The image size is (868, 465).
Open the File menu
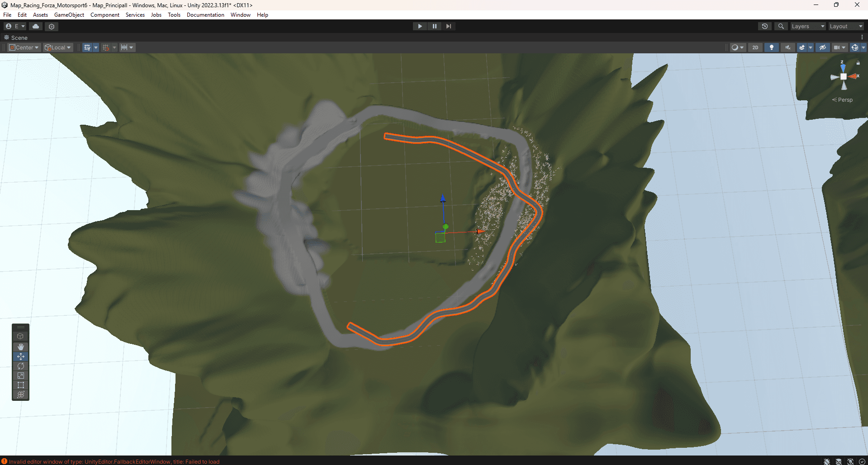point(7,15)
